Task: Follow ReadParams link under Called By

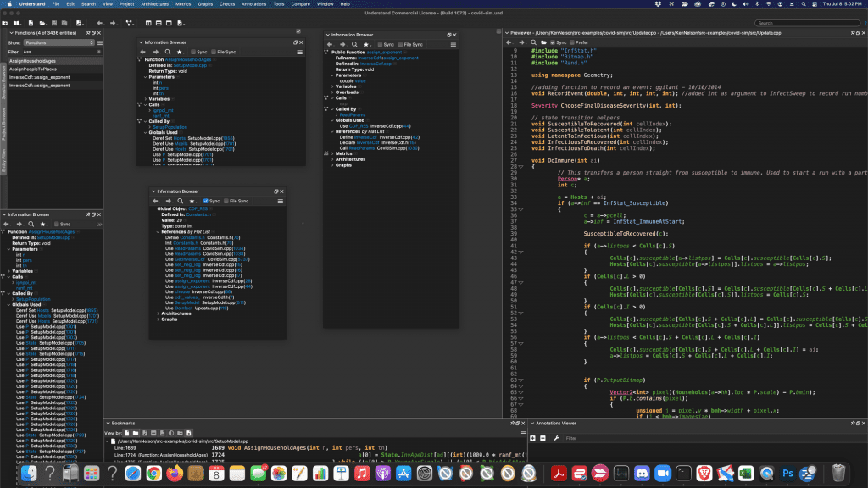Action: point(353,114)
